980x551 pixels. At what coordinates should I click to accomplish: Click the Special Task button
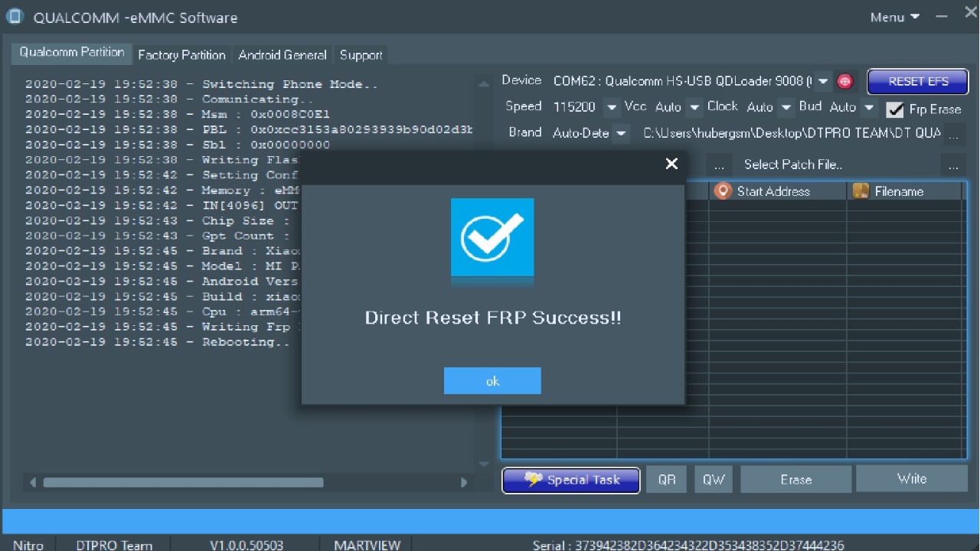pyautogui.click(x=571, y=480)
